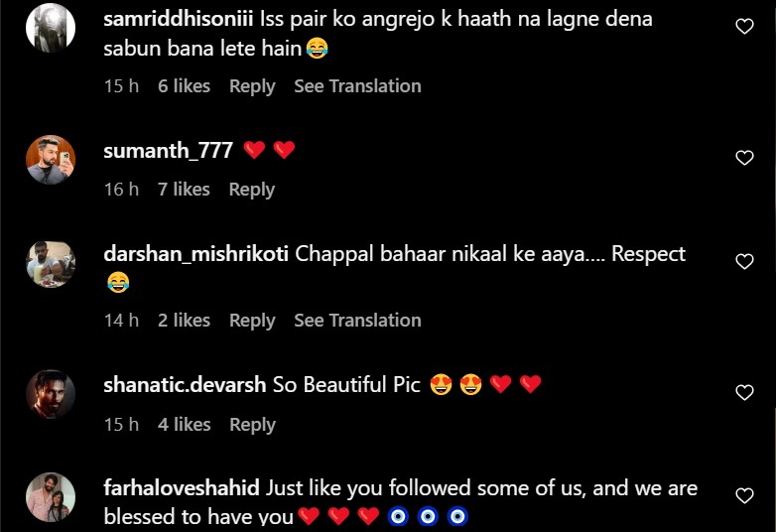Like samriddhisoniii's comment with heart icon

coord(744,26)
